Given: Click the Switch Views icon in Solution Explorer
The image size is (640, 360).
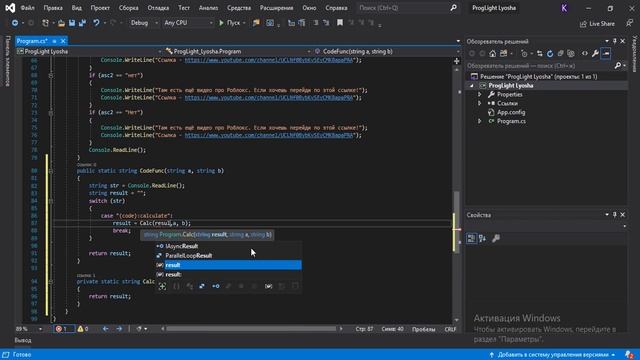Looking at the screenshot, I should tap(503, 53).
